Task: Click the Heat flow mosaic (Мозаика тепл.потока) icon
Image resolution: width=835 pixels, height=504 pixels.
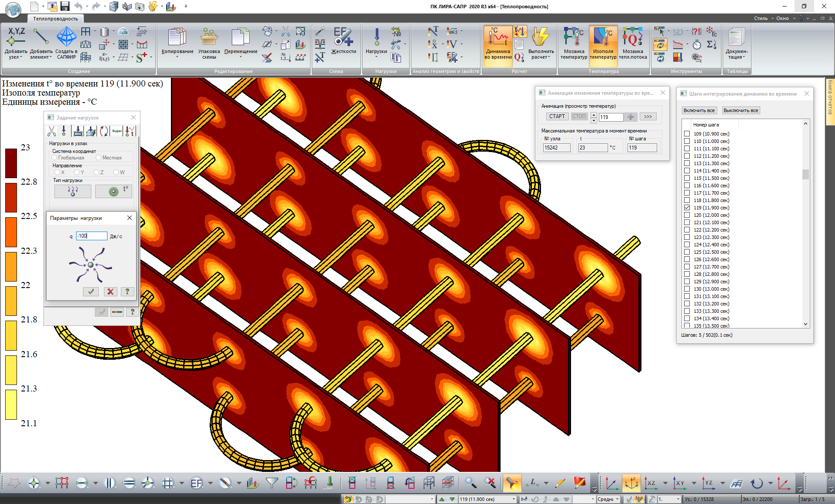Action: [633, 39]
